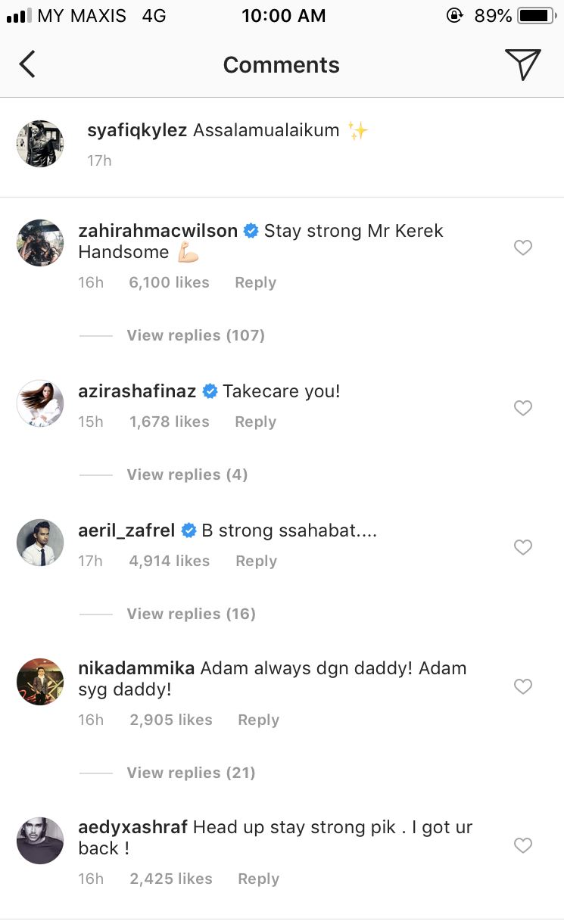Like aedyxashraf's comment via the heart icon
The image size is (564, 924).
(x=523, y=845)
